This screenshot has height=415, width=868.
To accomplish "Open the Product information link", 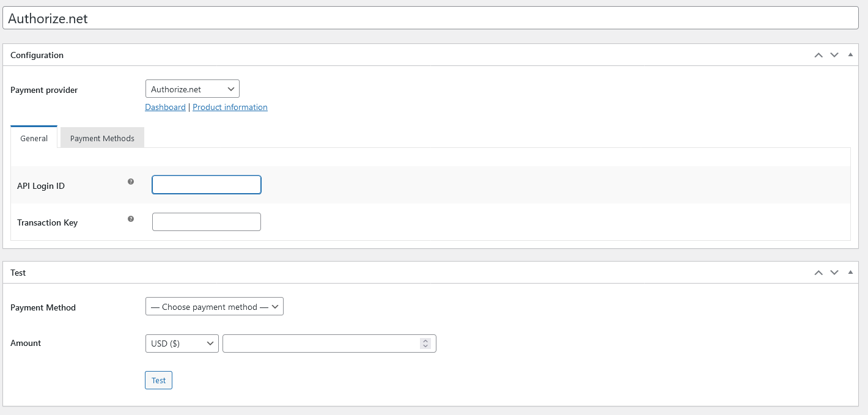I will click(230, 107).
